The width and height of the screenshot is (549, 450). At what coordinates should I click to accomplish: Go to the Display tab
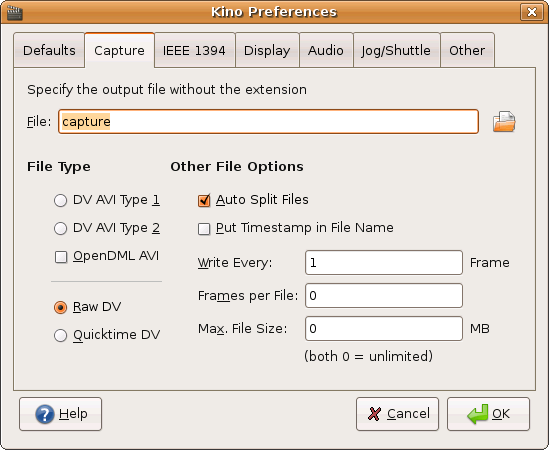click(267, 50)
